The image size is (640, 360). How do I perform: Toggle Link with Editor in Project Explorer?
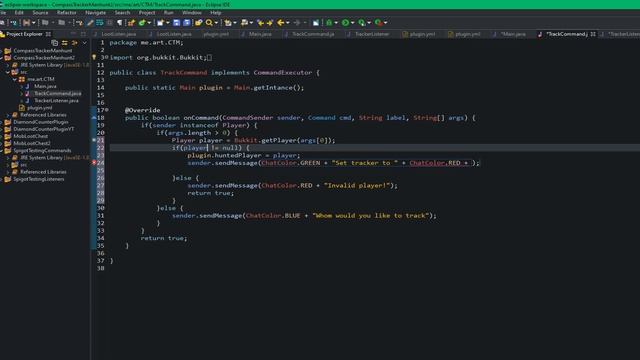click(x=64, y=42)
